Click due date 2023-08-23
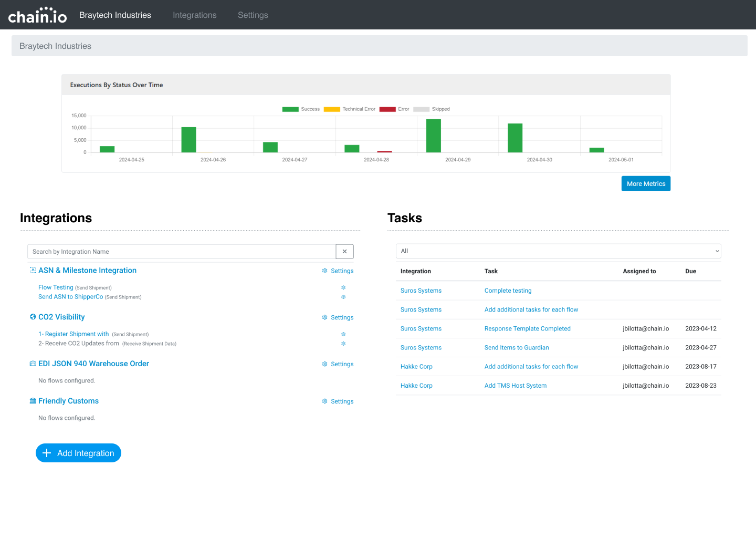The image size is (756, 538). click(x=701, y=386)
